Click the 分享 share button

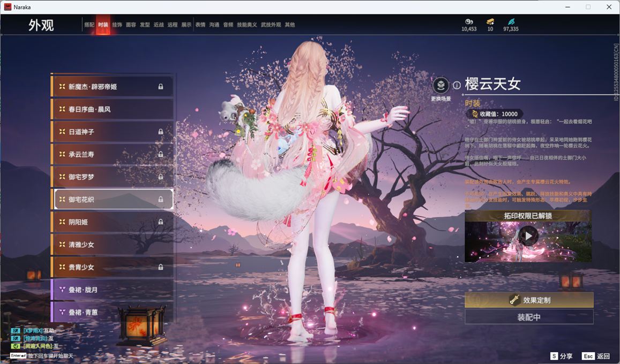point(561,356)
